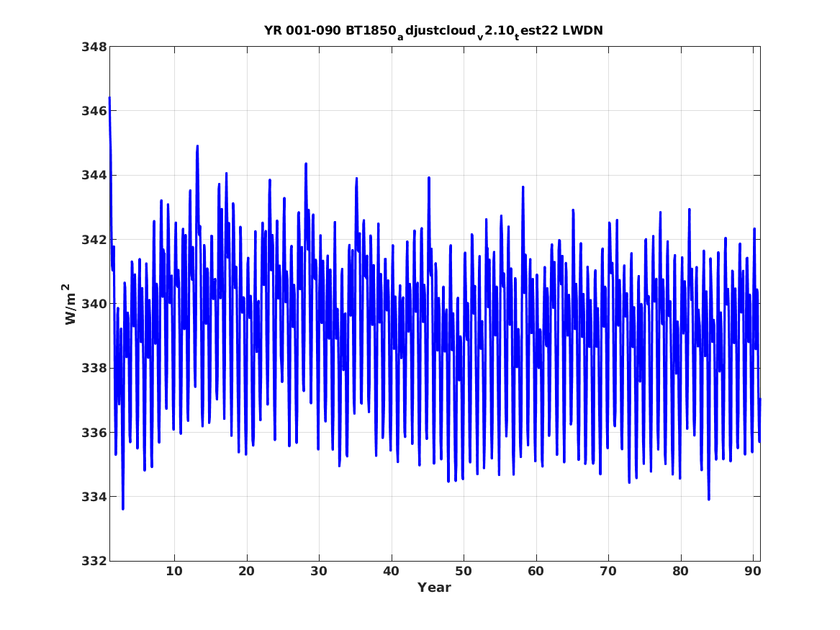The image size is (840, 630).
Task: Click the y-axis tick label 338
Action: pos(94,368)
